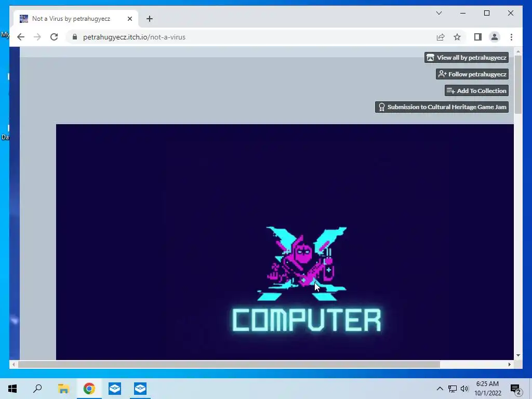Image resolution: width=532 pixels, height=399 pixels.
Task: Go back to the previous page
Action: tap(21, 37)
